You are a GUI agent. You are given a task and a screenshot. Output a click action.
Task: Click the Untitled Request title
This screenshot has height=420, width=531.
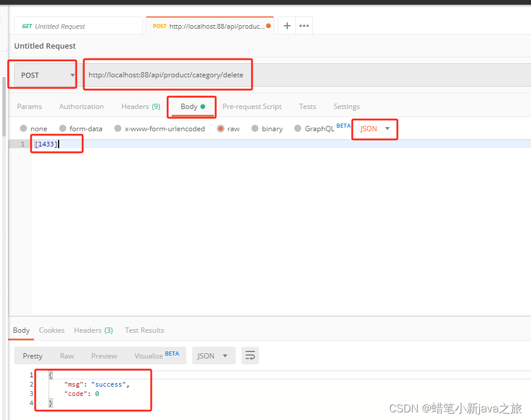coord(45,46)
